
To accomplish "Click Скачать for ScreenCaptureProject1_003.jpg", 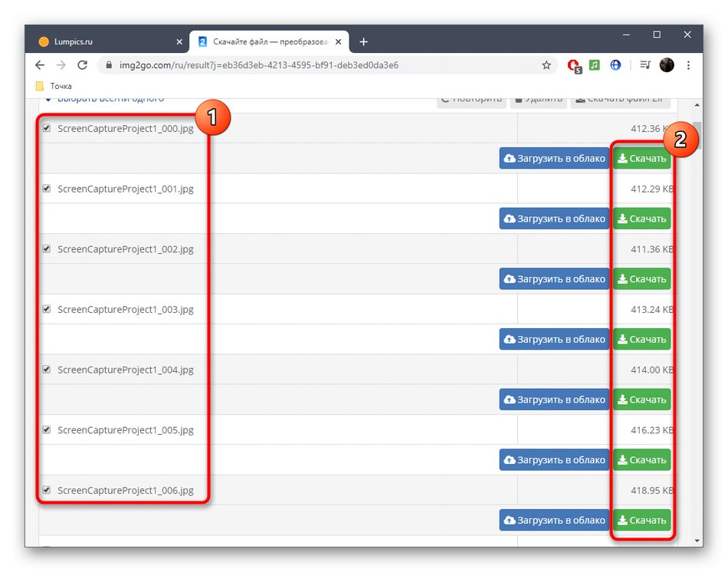I will [x=641, y=339].
